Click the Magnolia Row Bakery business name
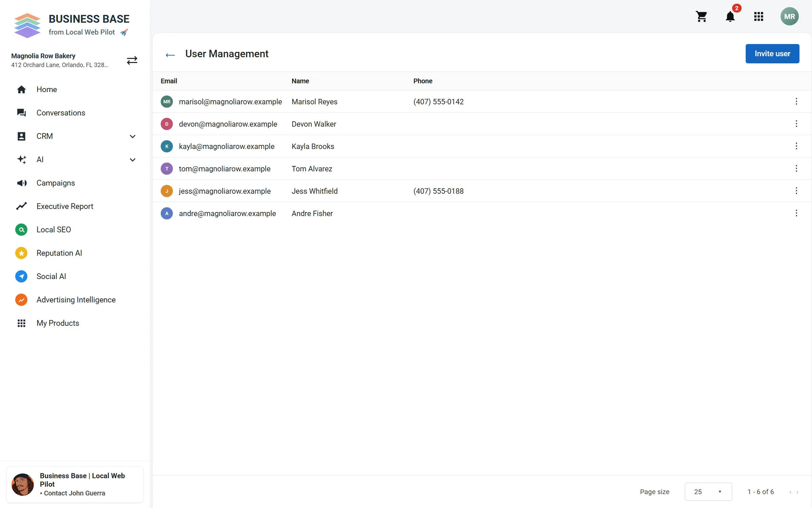 coord(43,56)
